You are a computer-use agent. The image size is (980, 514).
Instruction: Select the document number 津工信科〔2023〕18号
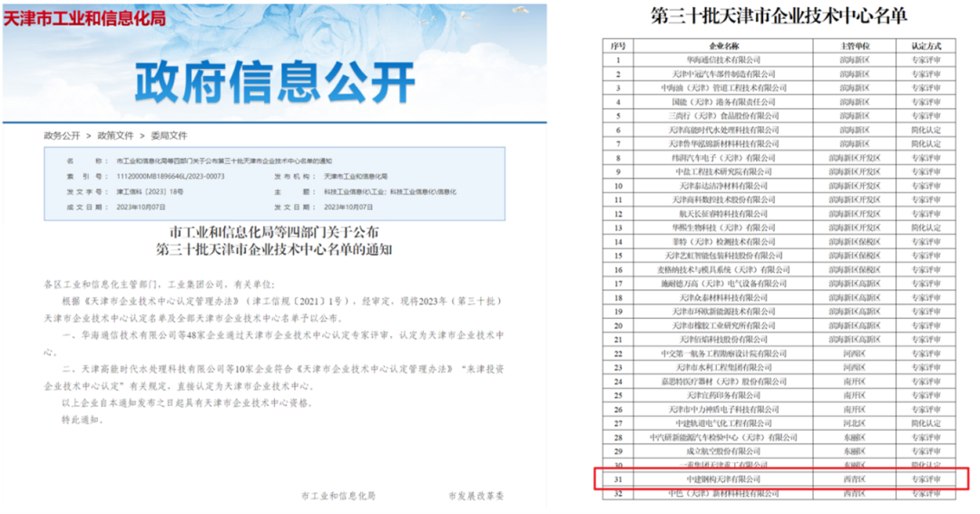[150, 192]
